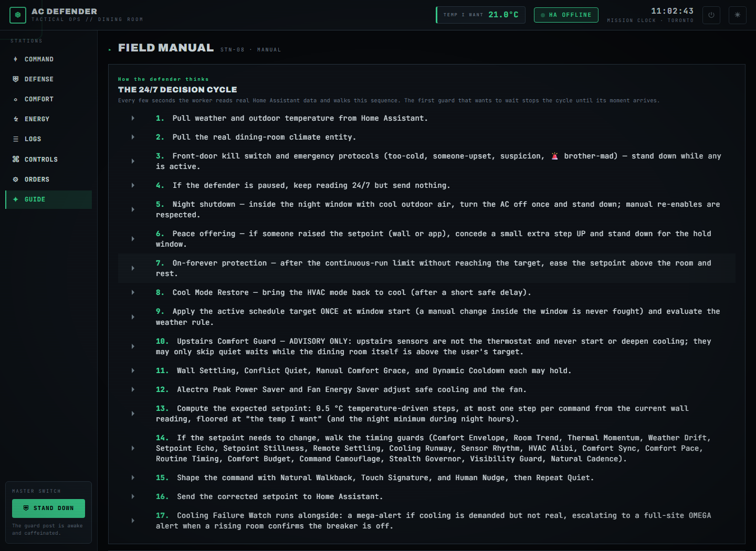Click the Field Manual heading

click(166, 48)
